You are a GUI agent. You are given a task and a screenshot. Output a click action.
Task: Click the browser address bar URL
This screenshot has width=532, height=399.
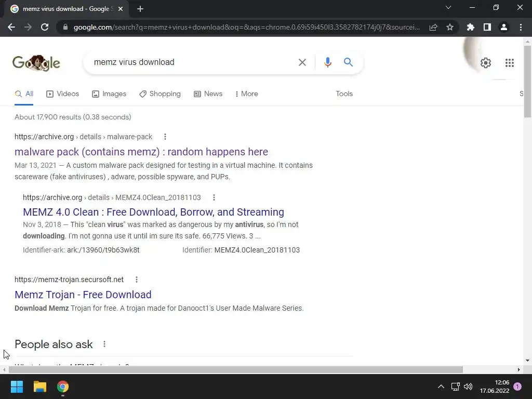pyautogui.click(x=247, y=27)
